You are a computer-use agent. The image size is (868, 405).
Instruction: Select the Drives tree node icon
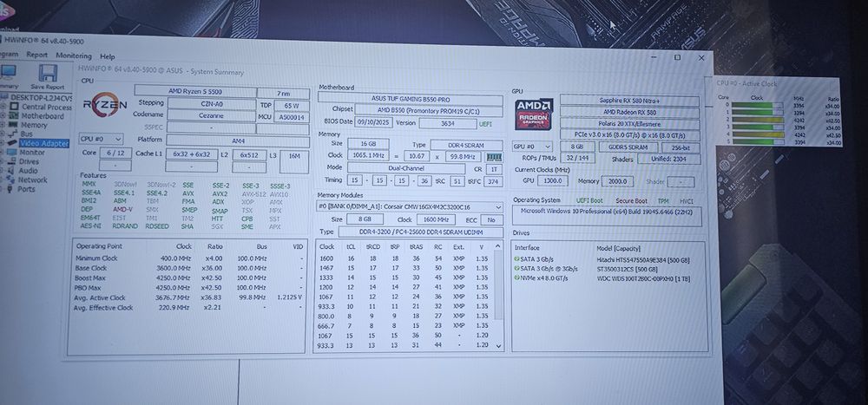pyautogui.click(x=13, y=161)
